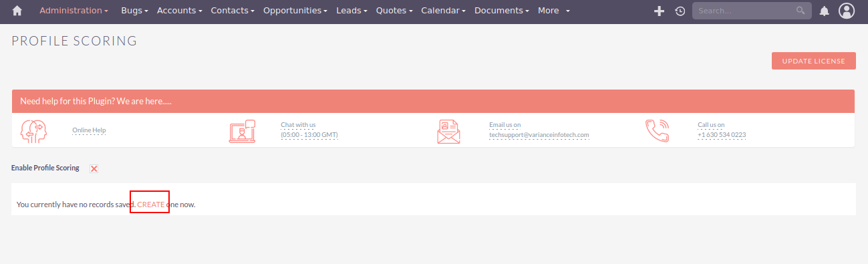Toggle the Enable Profile Scoring checkbox
Screen dimensions: 868x264
point(94,168)
